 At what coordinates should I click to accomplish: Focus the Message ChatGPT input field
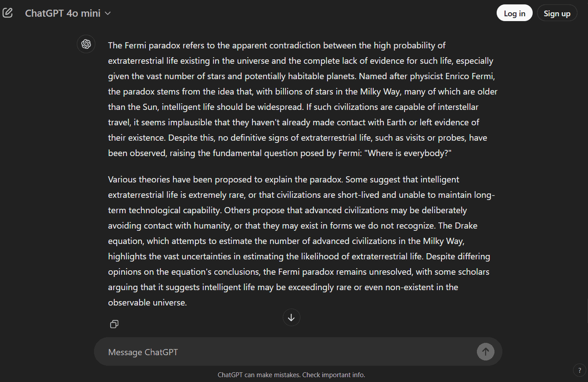coord(285,352)
